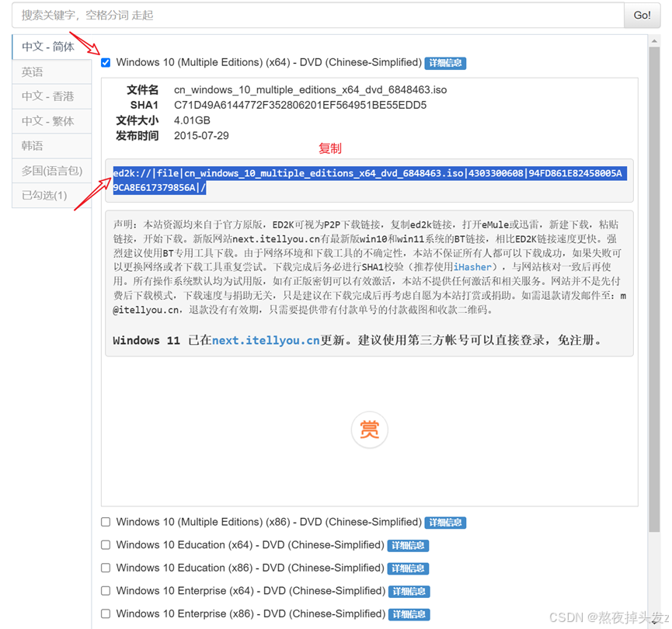Click the release date 2015-07-29
This screenshot has height=629, width=672.
point(201,136)
